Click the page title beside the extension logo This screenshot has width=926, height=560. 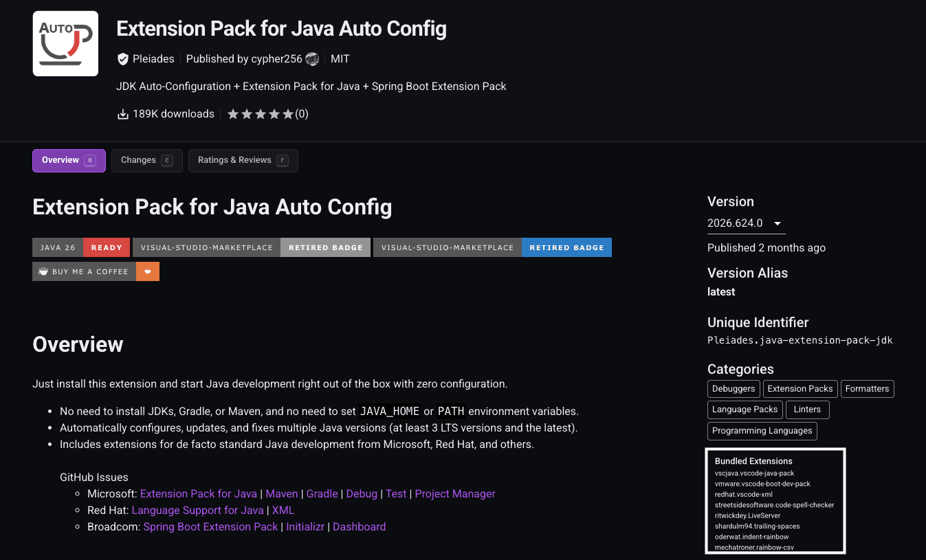[x=281, y=29]
